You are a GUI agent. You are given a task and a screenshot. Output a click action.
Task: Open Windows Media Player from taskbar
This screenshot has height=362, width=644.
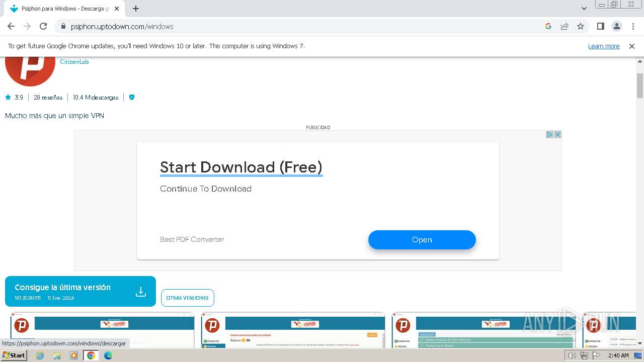coord(74,355)
